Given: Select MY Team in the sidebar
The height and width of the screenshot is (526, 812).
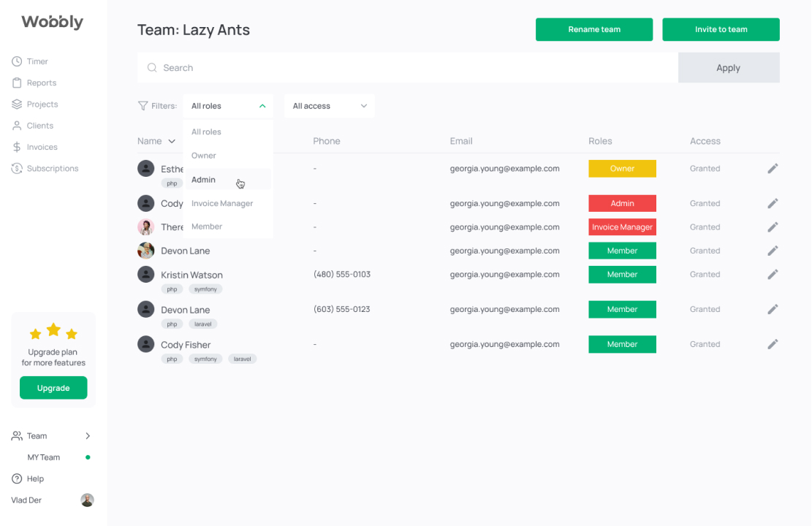Looking at the screenshot, I should tap(44, 457).
